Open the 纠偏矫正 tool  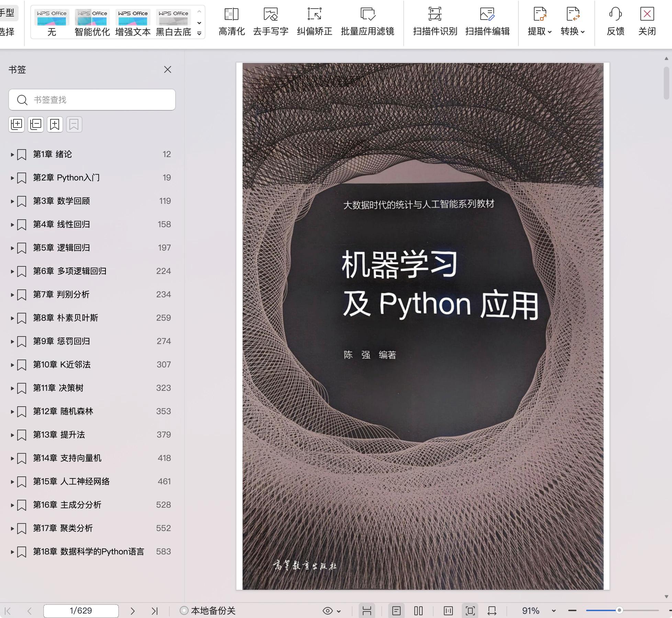tap(314, 22)
